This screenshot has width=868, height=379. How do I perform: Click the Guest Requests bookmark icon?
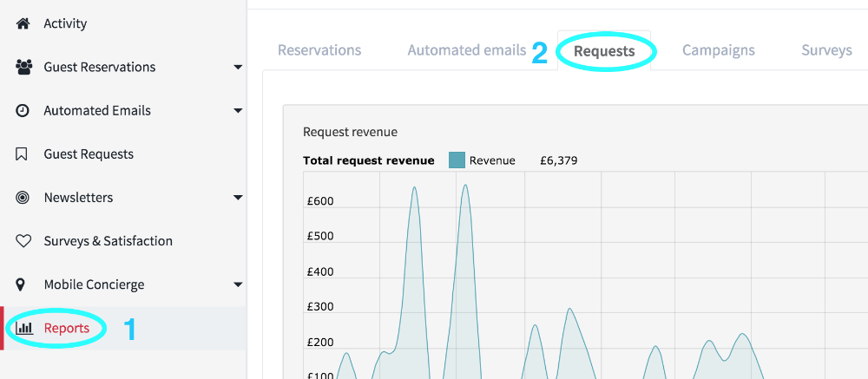coord(21,154)
